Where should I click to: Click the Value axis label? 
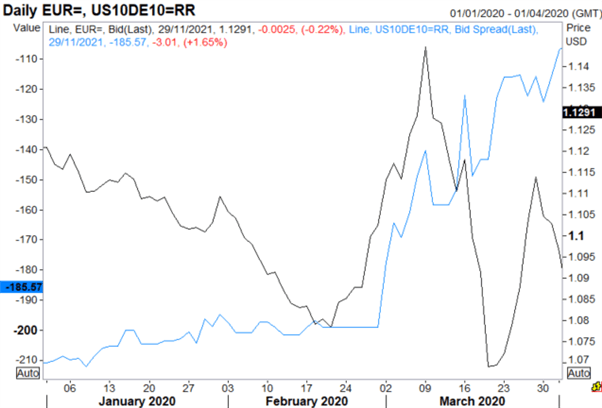click(26, 28)
